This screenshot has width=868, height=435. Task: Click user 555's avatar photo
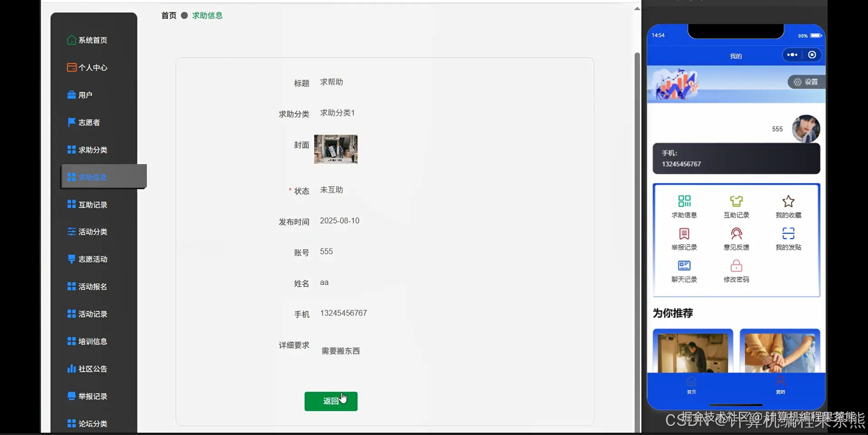coord(806,129)
